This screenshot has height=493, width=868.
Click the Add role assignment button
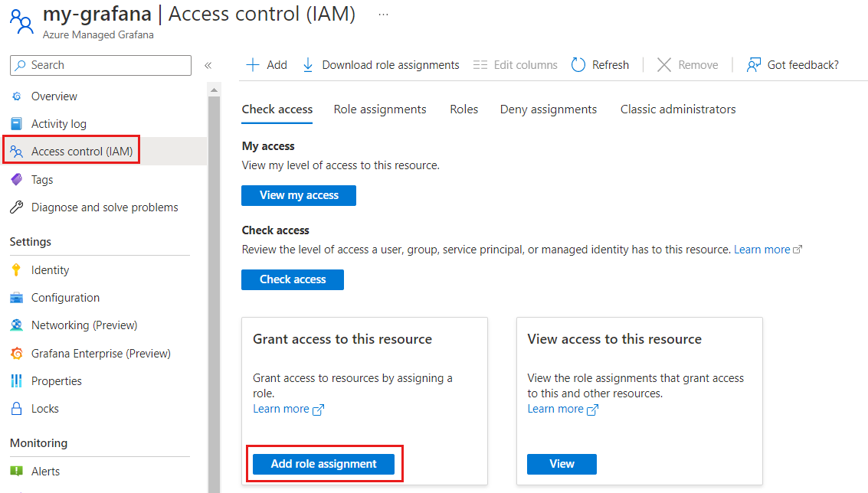pos(324,464)
